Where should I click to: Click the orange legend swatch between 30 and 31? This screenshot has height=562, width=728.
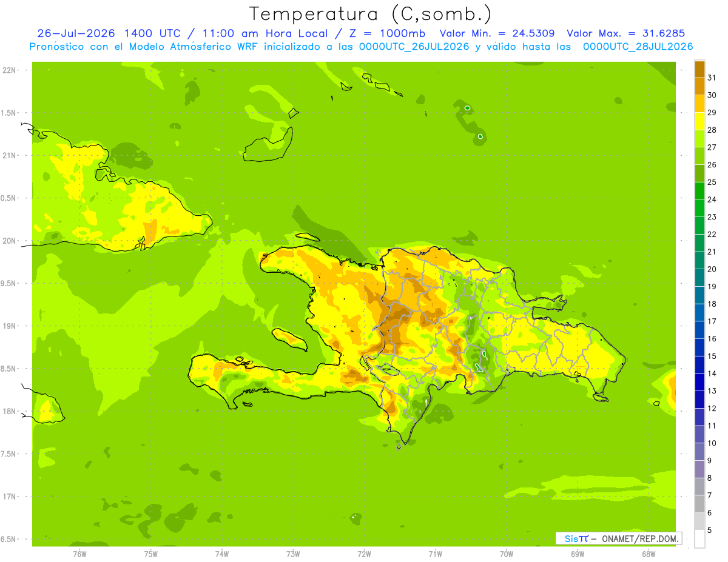point(699,86)
